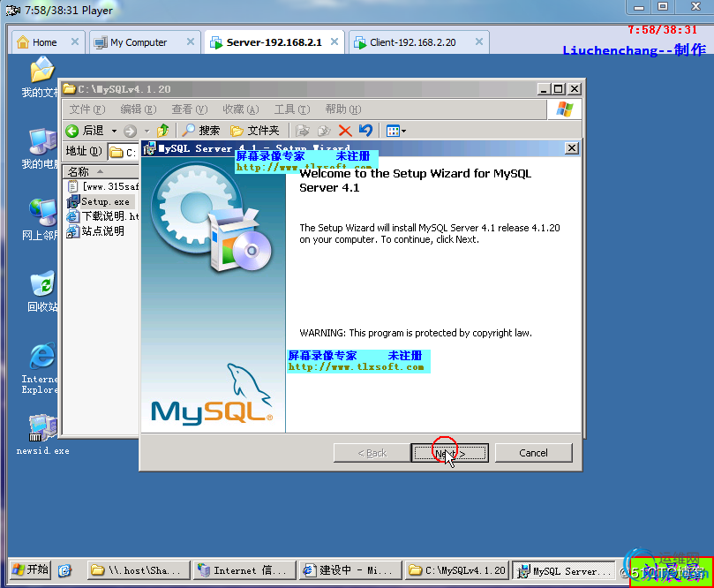The width and height of the screenshot is (714, 588).
Task: Open the 帮助(H) menu in Explorer
Action: 343,109
